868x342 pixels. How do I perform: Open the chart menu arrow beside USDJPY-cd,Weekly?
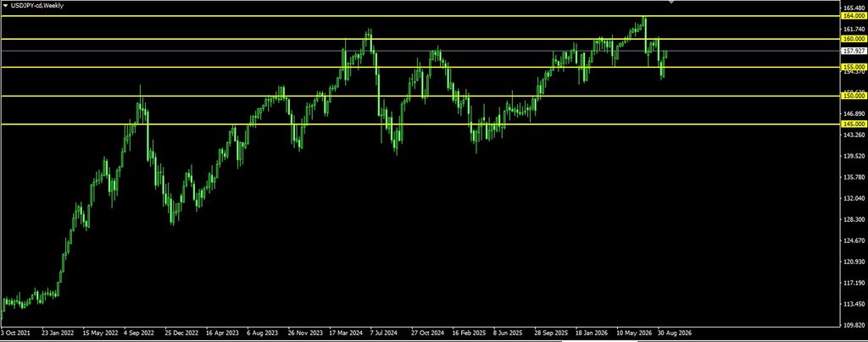coord(6,5)
